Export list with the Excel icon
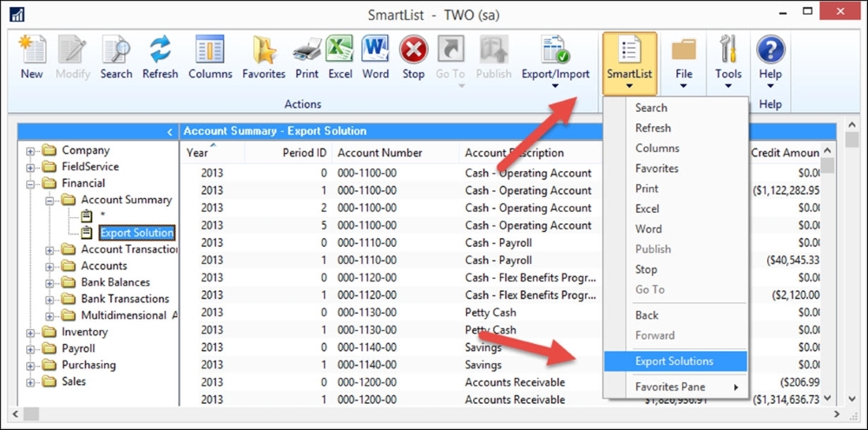This screenshot has height=430, width=868. pos(340,50)
